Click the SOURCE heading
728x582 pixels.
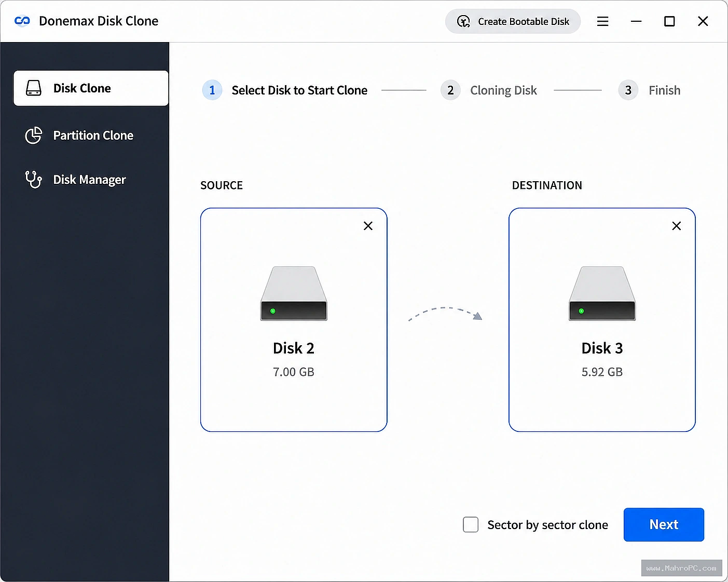pos(222,185)
